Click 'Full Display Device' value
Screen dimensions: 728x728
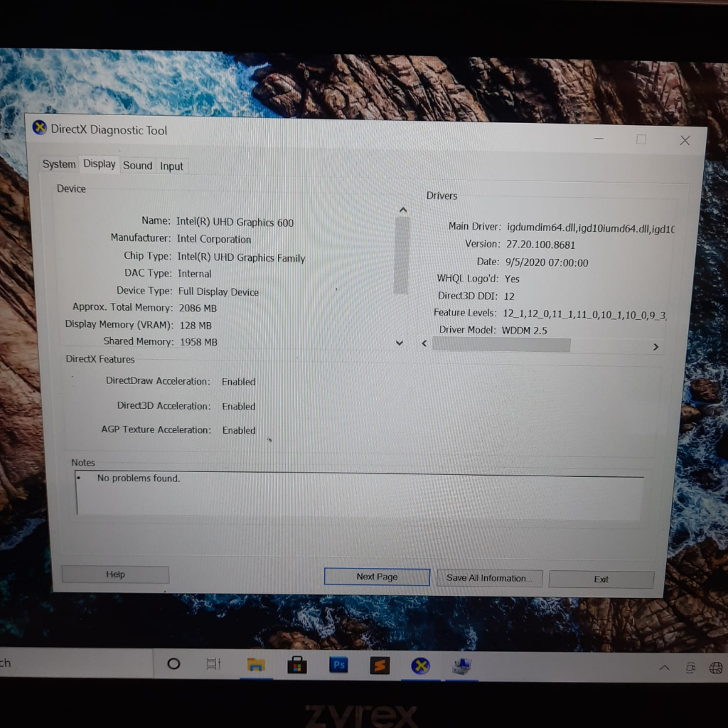point(219,291)
